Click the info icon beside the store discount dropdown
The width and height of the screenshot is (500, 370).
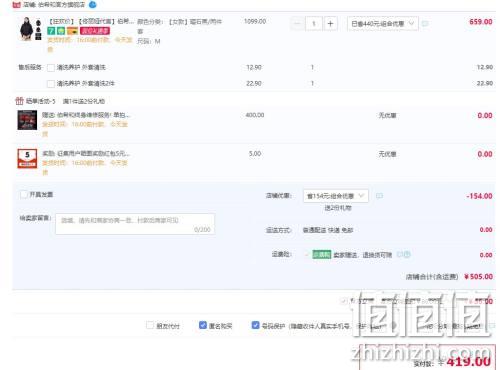379,196
